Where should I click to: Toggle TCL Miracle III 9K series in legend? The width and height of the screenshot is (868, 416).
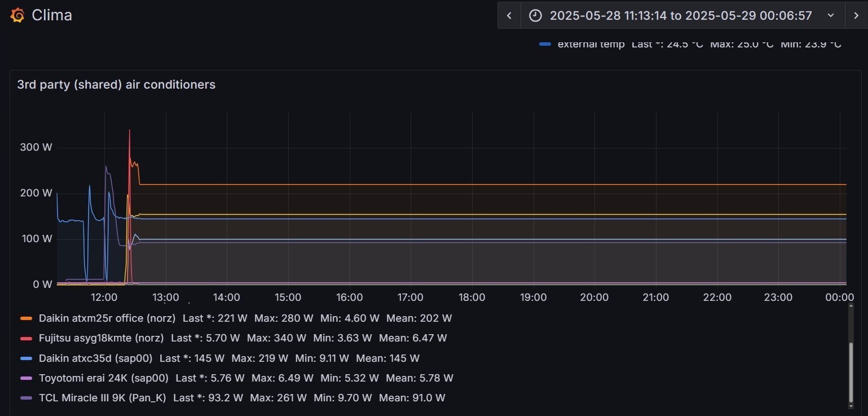click(103, 397)
